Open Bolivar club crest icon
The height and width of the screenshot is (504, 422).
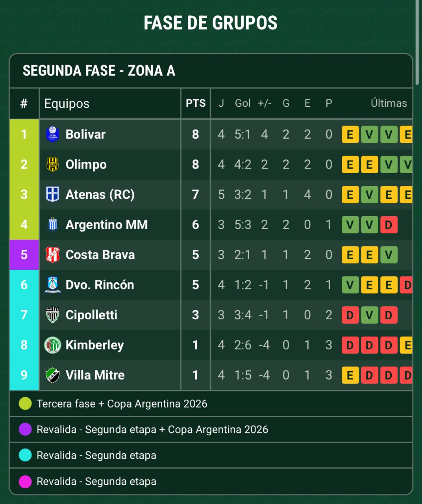(x=52, y=134)
